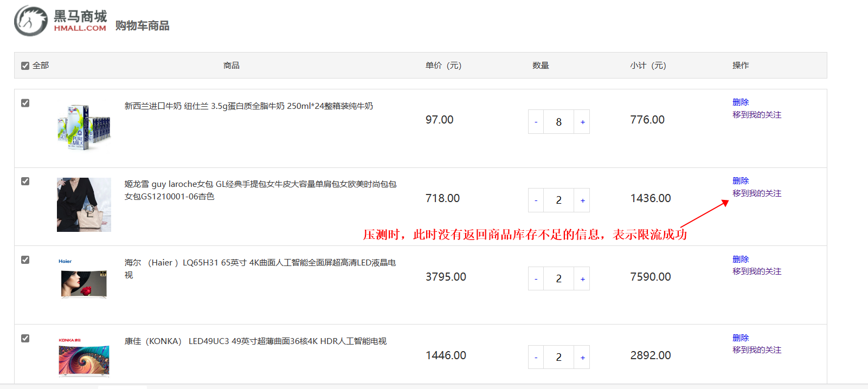The image size is (868, 389).
Task: Increase milk quantity with plus button
Action: pyautogui.click(x=582, y=122)
